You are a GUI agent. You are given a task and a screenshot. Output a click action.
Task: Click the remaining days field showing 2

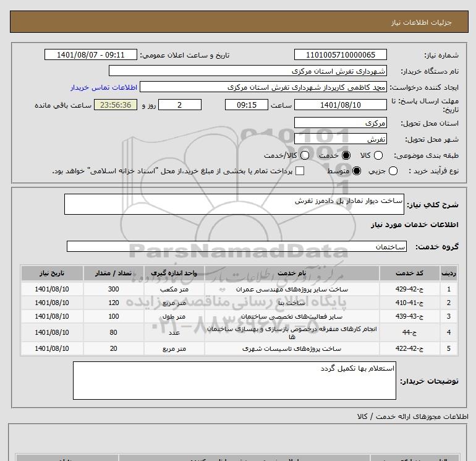coord(180,105)
